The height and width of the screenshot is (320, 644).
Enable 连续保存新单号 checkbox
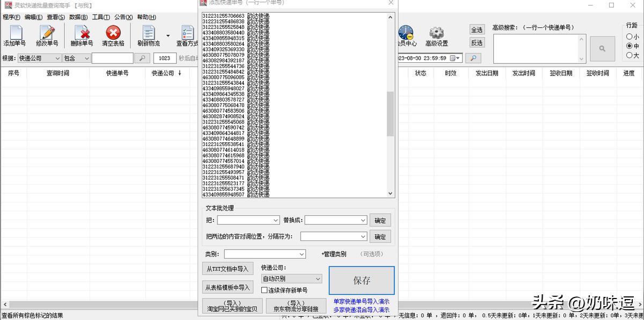(x=265, y=290)
